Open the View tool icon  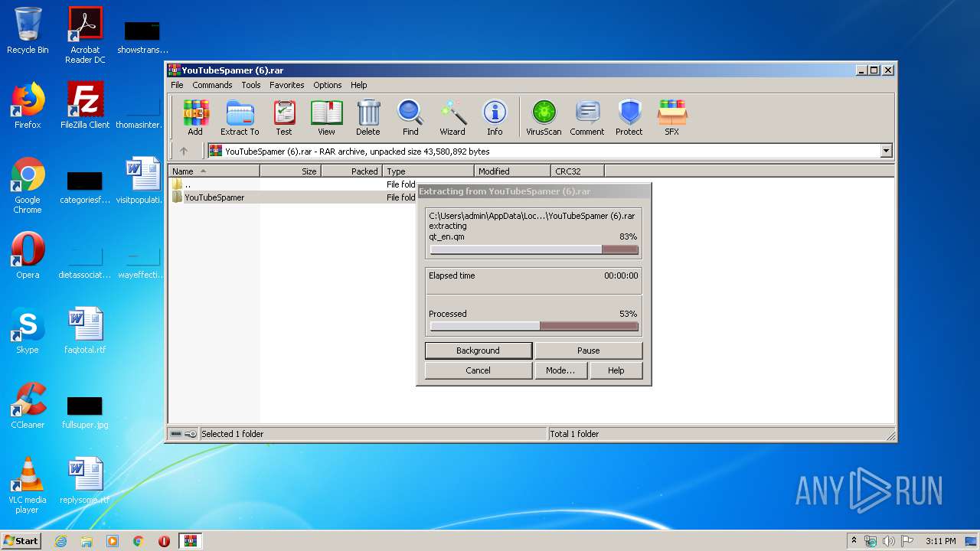pyautogui.click(x=326, y=118)
